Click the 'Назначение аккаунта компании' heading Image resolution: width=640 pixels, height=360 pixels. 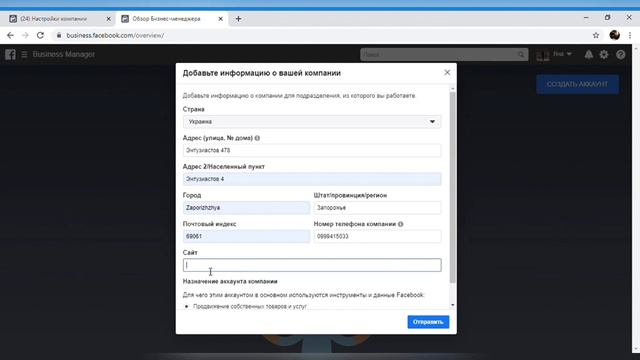pos(230,282)
